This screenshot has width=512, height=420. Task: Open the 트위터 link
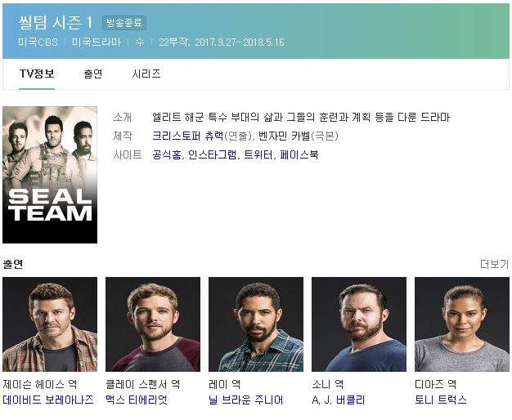pos(258,154)
